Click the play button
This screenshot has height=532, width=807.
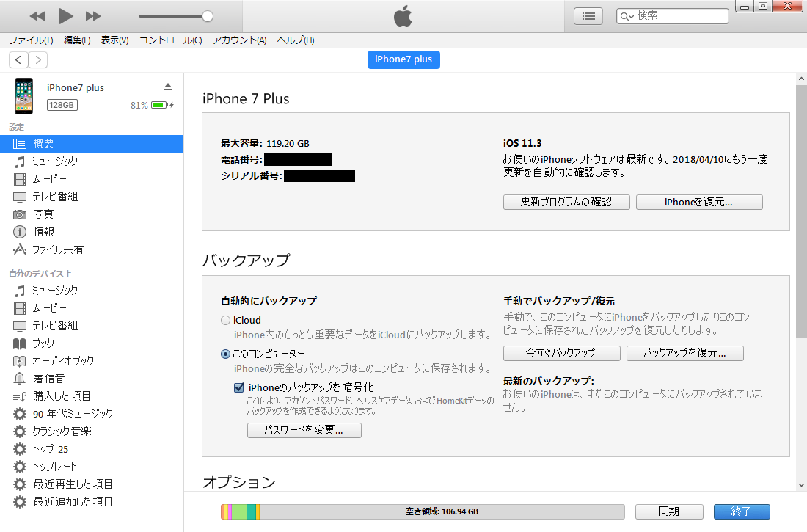pos(65,16)
